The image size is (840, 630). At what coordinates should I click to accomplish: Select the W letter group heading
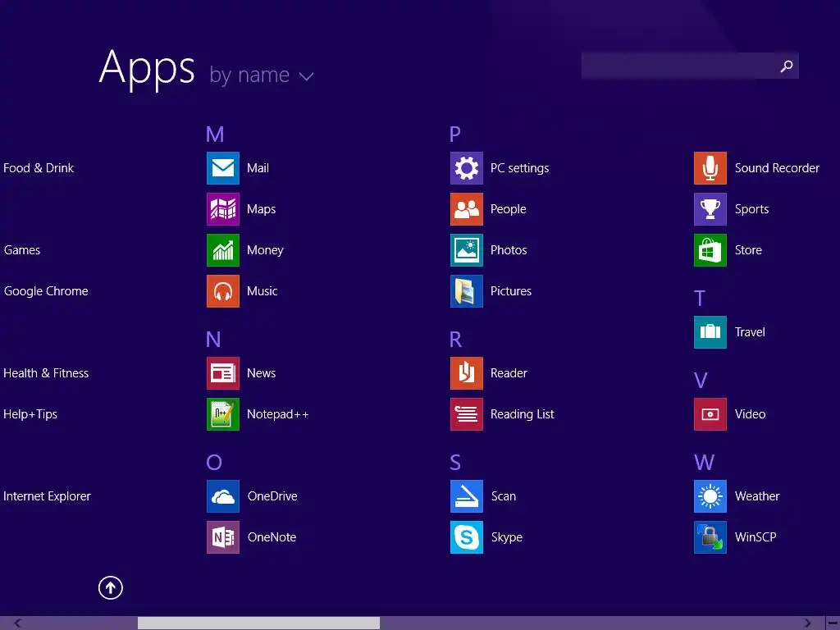704,463
